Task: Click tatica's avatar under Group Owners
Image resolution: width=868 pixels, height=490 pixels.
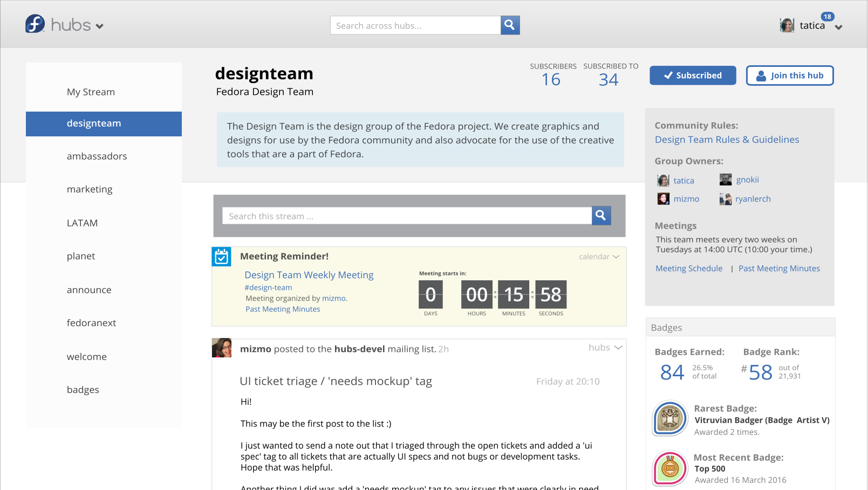Action: point(663,181)
